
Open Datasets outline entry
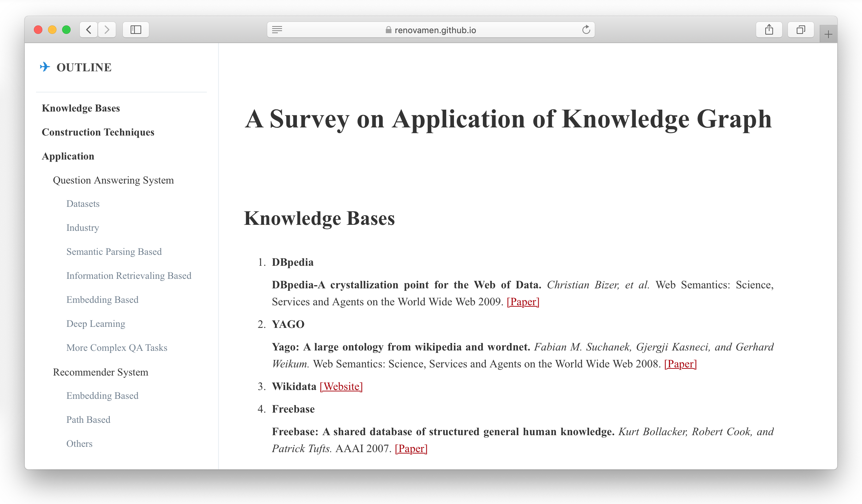click(x=83, y=204)
